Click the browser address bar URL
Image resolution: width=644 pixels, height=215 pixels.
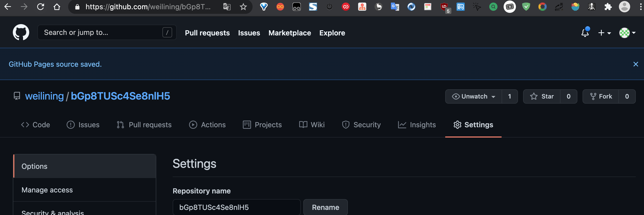[x=148, y=7]
